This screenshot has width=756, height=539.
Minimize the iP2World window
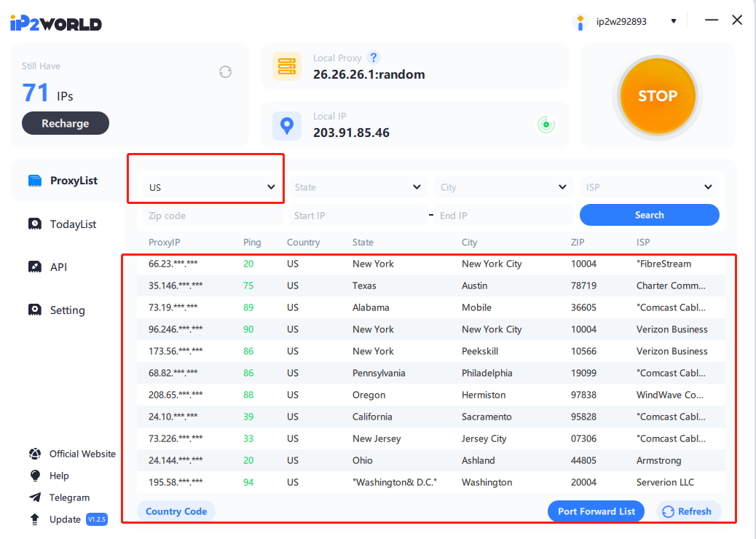(711, 20)
